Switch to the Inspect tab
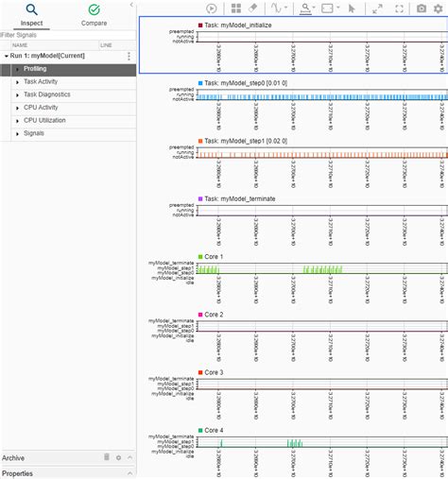Image resolution: width=448 pixels, height=479 pixels. (x=31, y=15)
